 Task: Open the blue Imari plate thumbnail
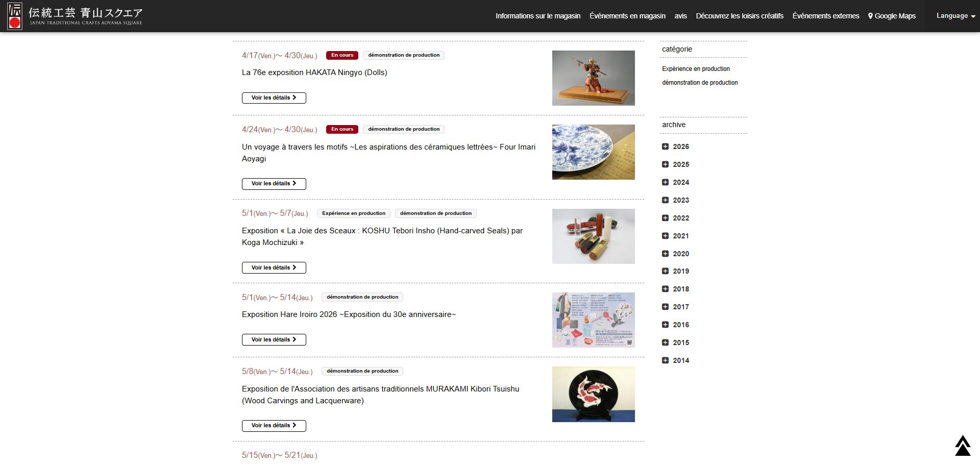pos(593,152)
